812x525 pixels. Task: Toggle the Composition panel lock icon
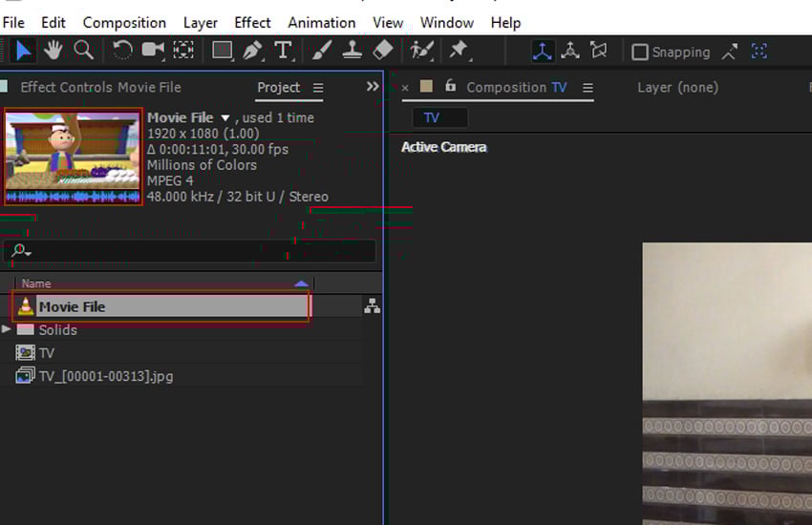[451, 87]
